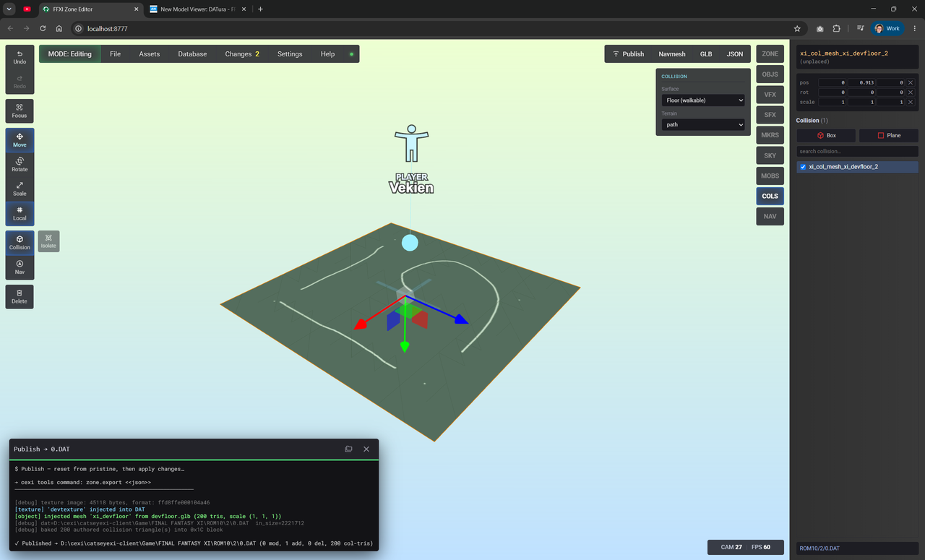This screenshot has height=560, width=925.
Task: Add a Plane collision shape
Action: pos(889,135)
